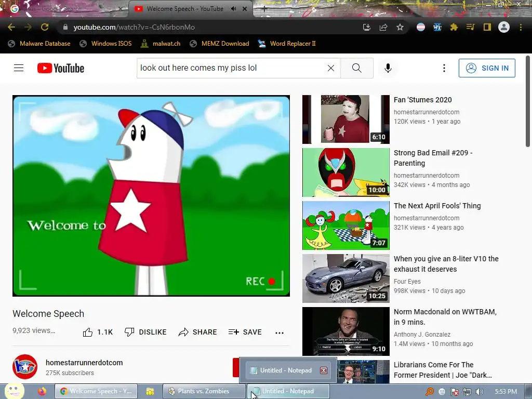Open the homestarrunnerdotcom channel avatar
Screen dimensions: 532x399
[x=25, y=367]
